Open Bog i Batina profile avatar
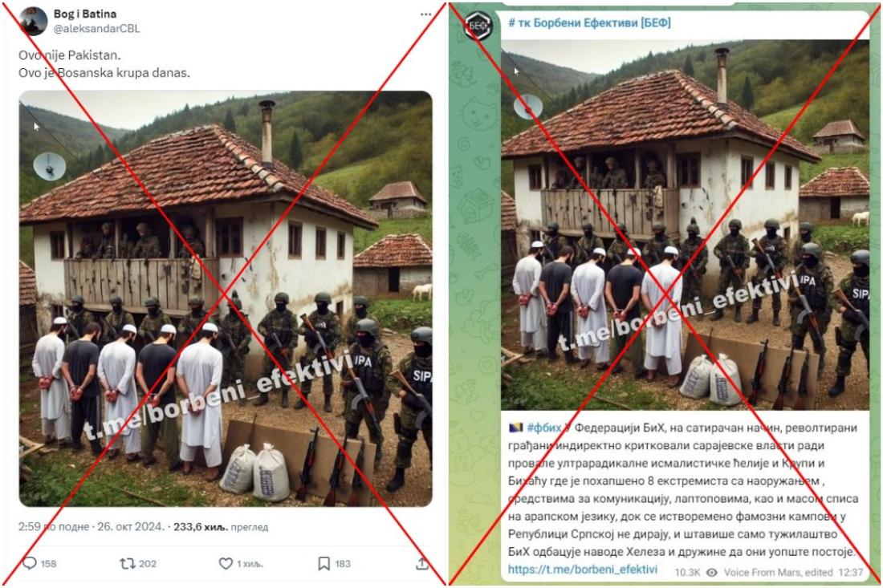This screenshot has height=588, width=883. point(33,22)
